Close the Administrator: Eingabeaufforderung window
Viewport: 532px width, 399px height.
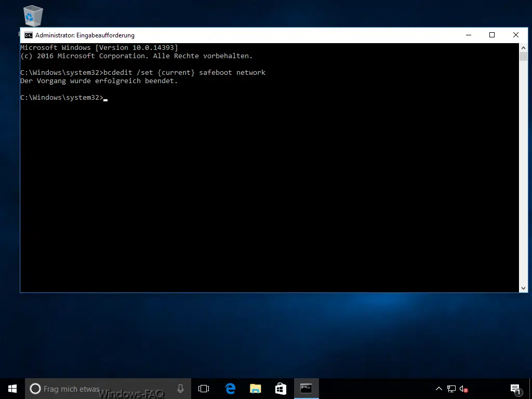516,35
